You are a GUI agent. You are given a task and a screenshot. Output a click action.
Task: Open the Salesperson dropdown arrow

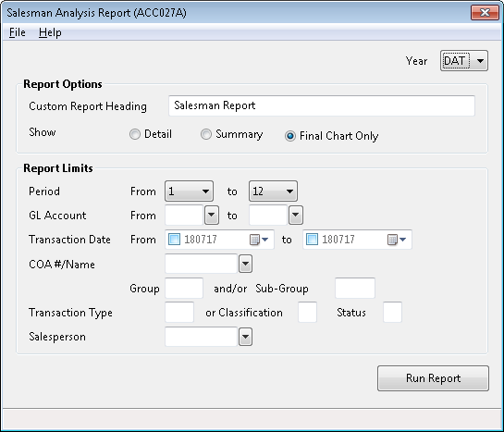point(246,337)
